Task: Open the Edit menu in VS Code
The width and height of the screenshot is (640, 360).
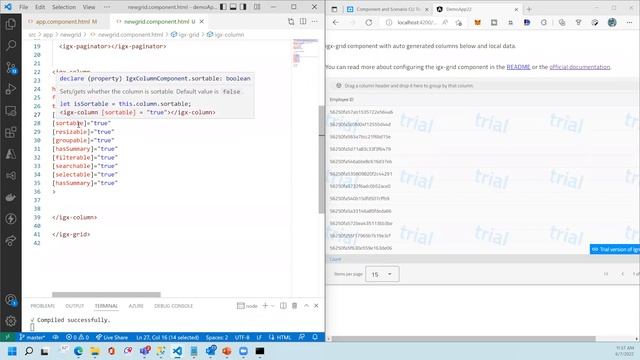Action: pos(40,7)
